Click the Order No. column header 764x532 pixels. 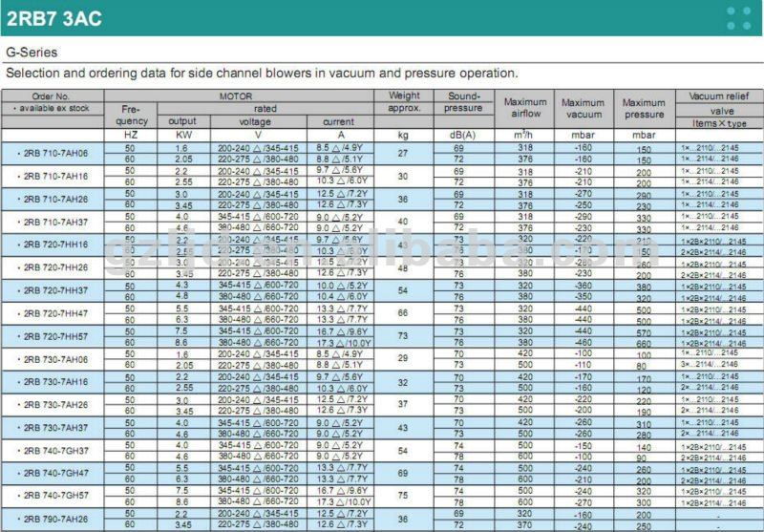52,96
